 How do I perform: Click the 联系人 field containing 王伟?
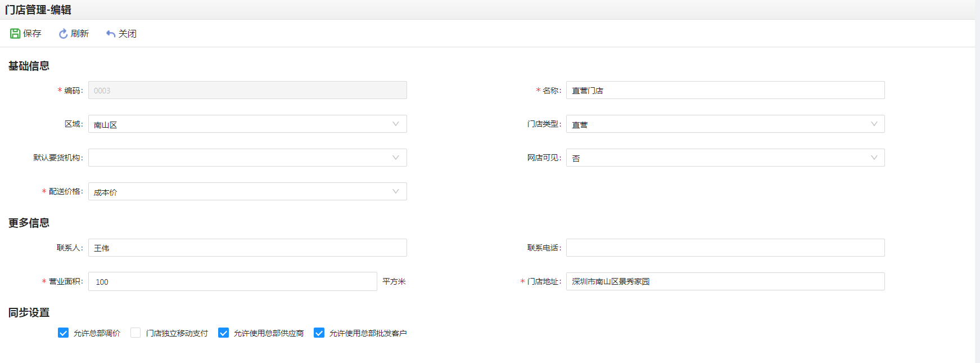[x=247, y=248]
